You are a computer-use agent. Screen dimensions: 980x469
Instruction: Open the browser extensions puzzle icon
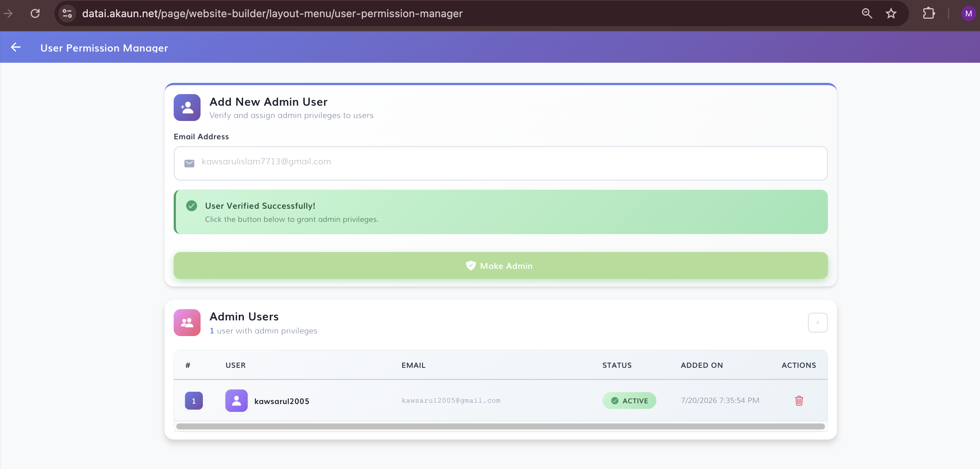928,13
